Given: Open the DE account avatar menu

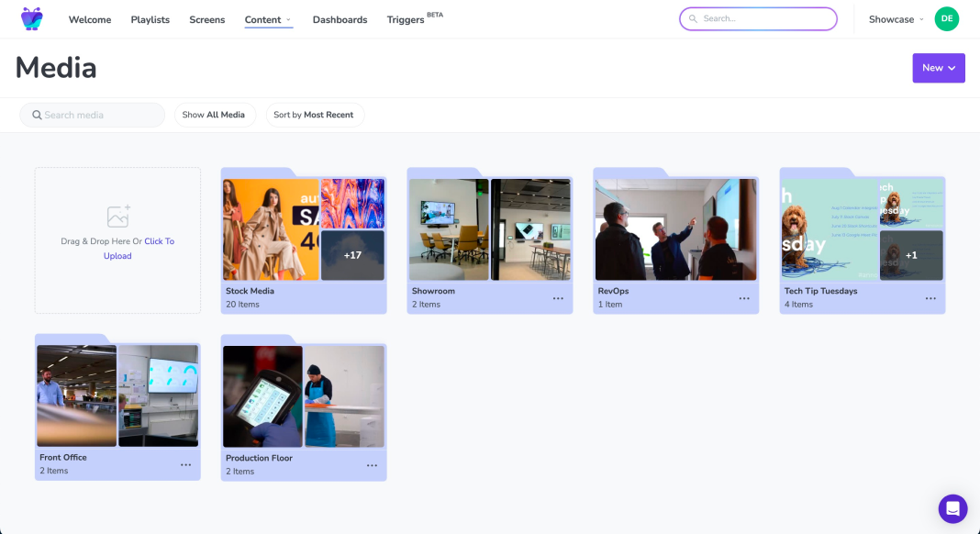Looking at the screenshot, I should tap(946, 18).
